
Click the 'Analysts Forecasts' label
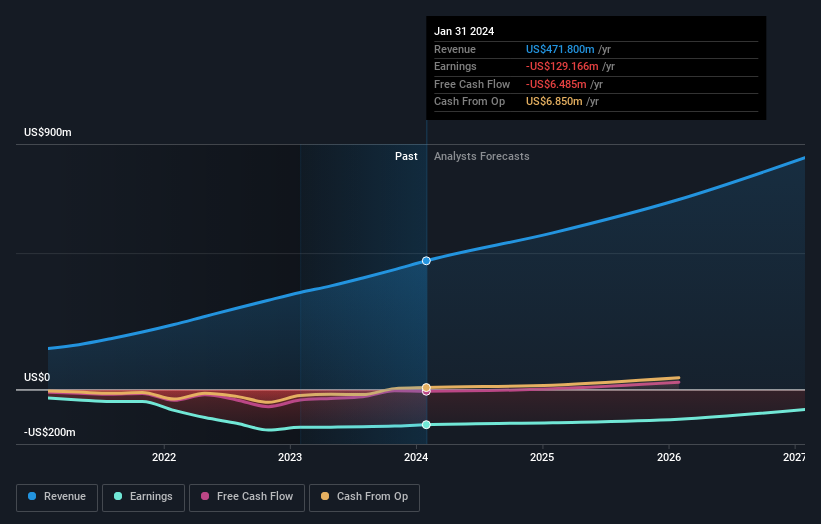click(x=482, y=156)
